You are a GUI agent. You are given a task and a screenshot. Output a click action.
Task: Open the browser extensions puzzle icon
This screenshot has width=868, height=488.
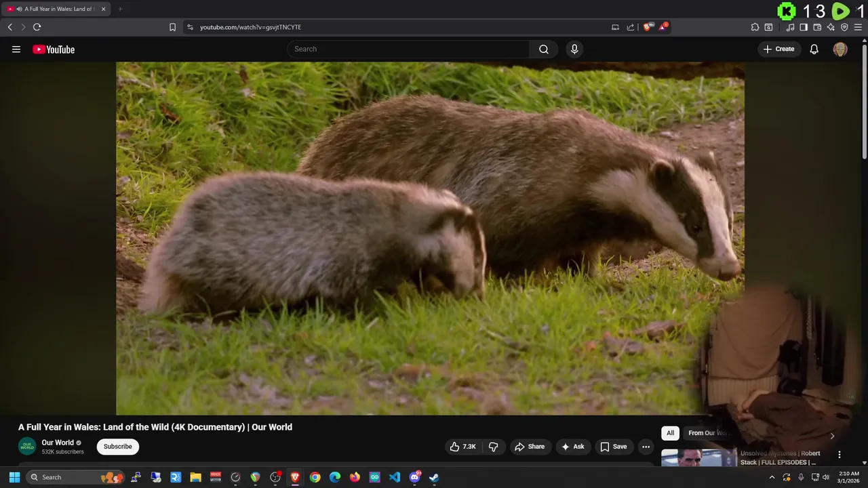point(755,27)
